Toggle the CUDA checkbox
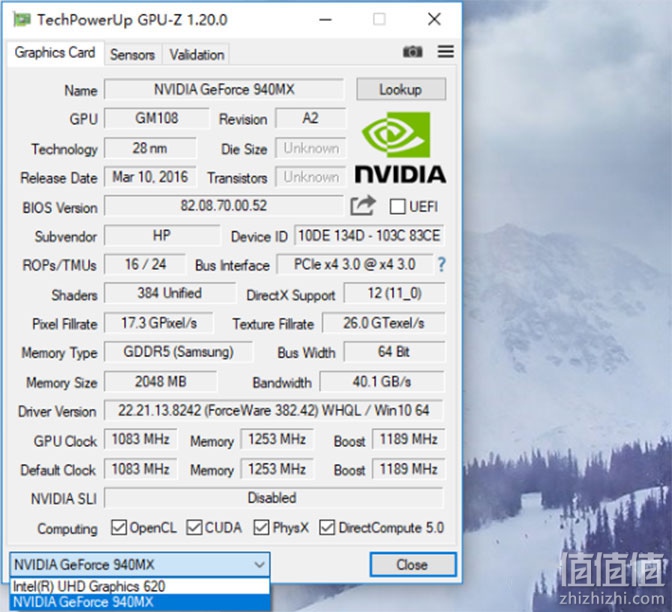The image size is (672, 612). pyautogui.click(x=194, y=528)
